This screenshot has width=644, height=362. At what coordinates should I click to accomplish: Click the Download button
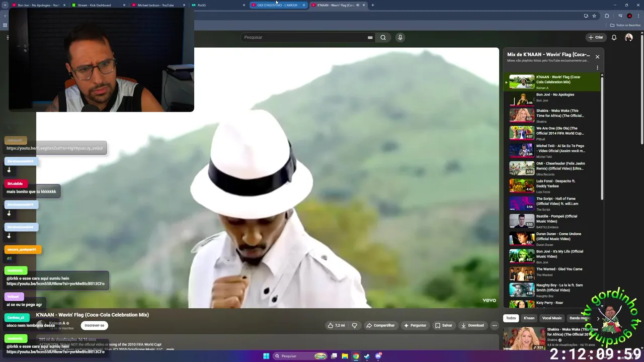click(x=472, y=325)
